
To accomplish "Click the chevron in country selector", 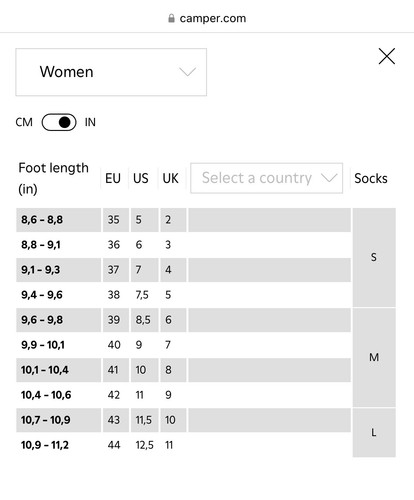I will tap(329, 178).
